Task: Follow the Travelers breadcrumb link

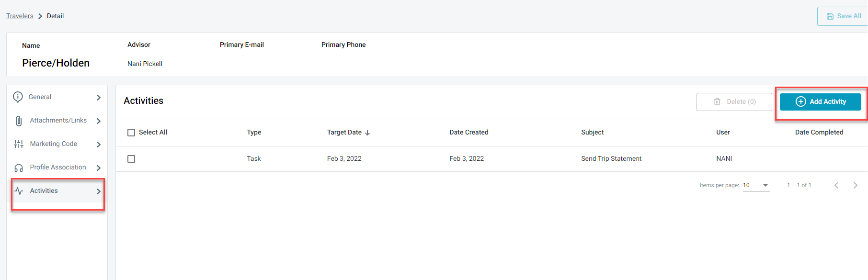Action: coord(20,16)
